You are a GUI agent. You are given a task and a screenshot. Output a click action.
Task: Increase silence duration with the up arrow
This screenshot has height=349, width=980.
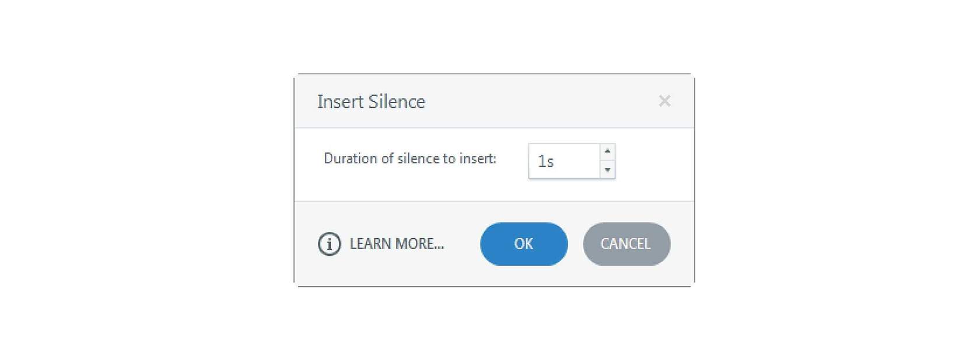tap(607, 151)
